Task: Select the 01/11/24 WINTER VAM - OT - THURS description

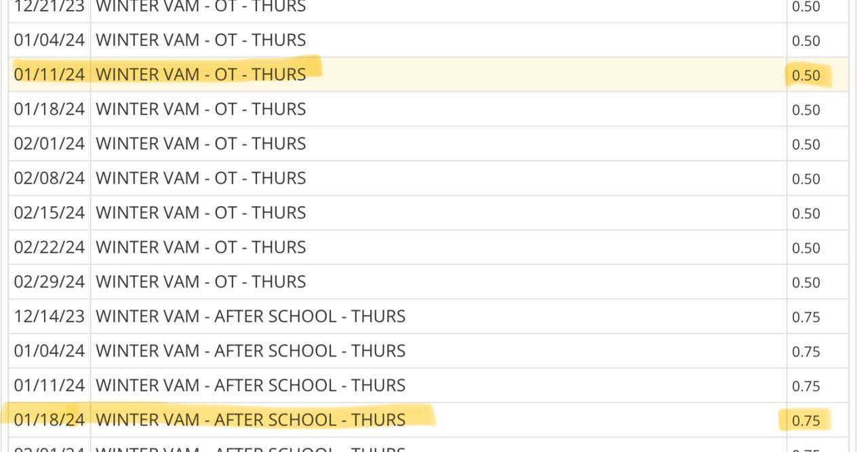Action: coord(201,75)
